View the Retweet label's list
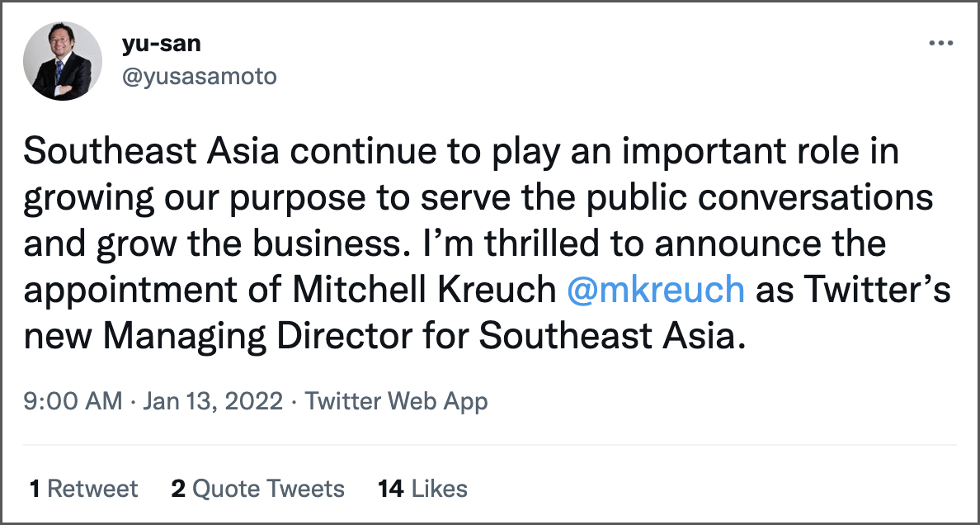 pyautogui.click(x=92, y=489)
